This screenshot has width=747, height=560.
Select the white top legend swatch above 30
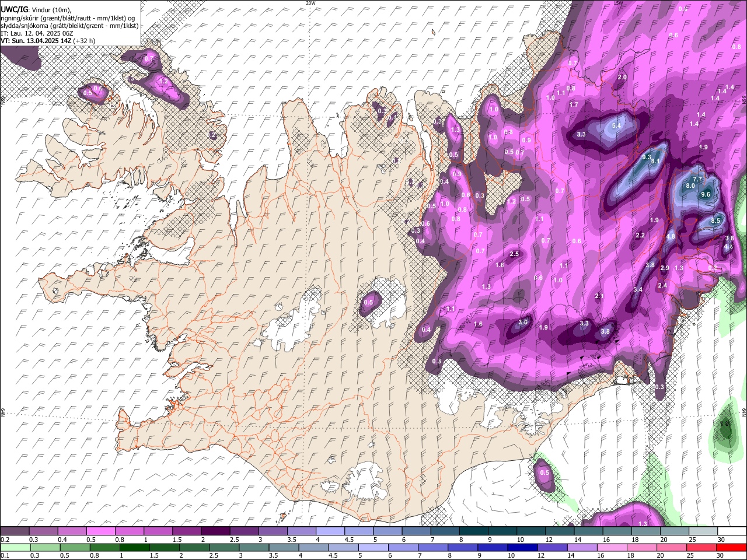731,531
